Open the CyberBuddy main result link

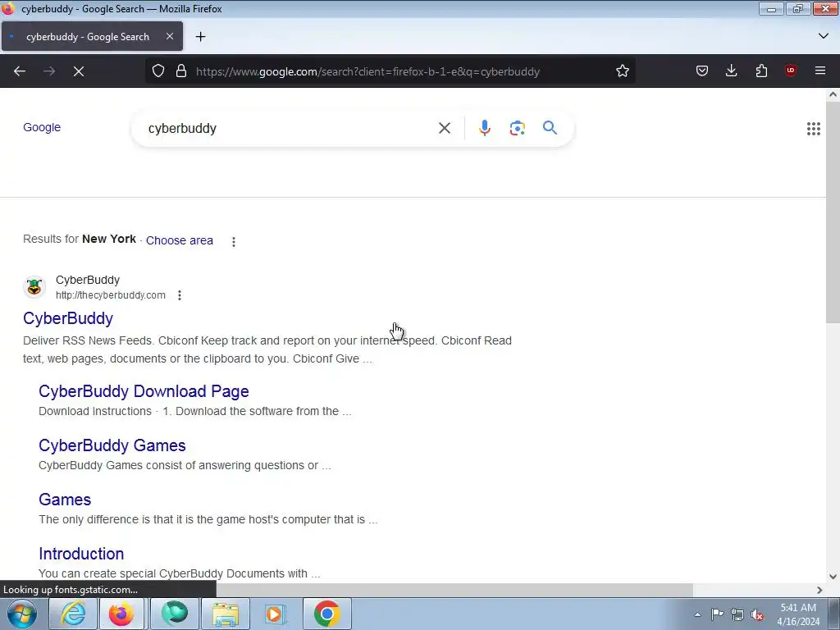point(68,318)
